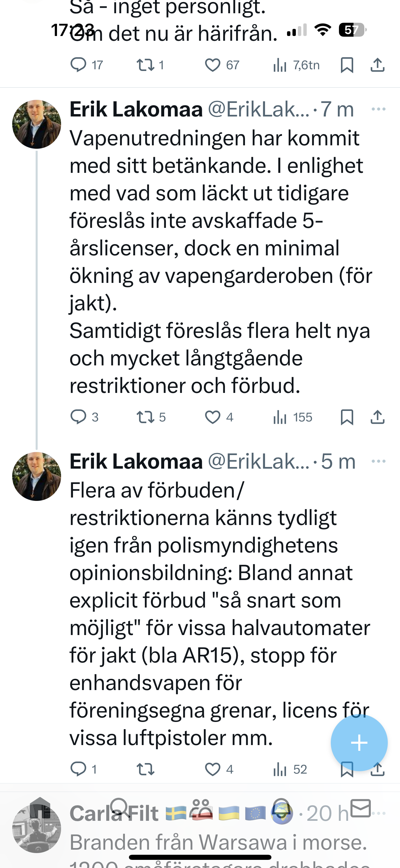
Task: Repost the tweet about AR15 halvautomater
Action: click(145, 769)
